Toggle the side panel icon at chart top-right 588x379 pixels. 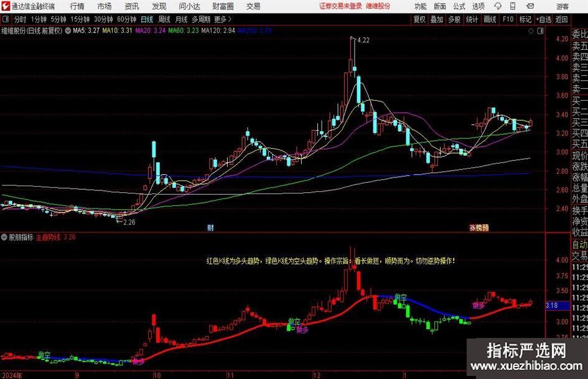(540, 31)
